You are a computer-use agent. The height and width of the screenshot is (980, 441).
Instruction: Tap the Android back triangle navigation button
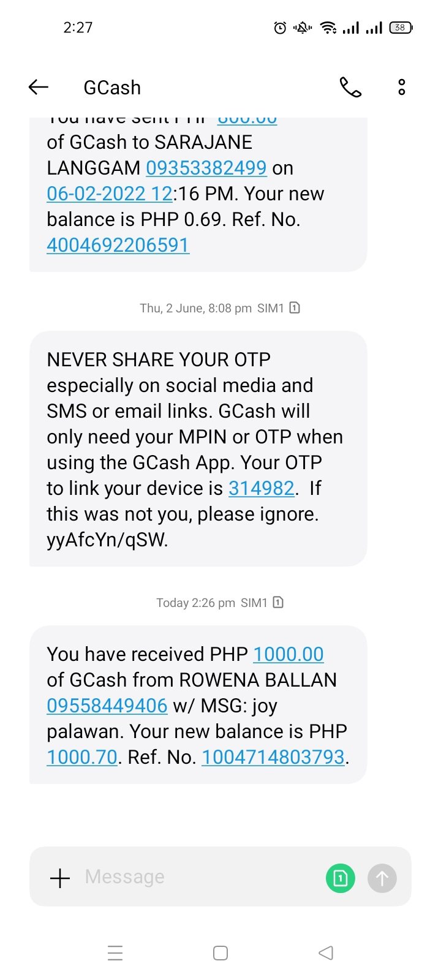point(326,953)
